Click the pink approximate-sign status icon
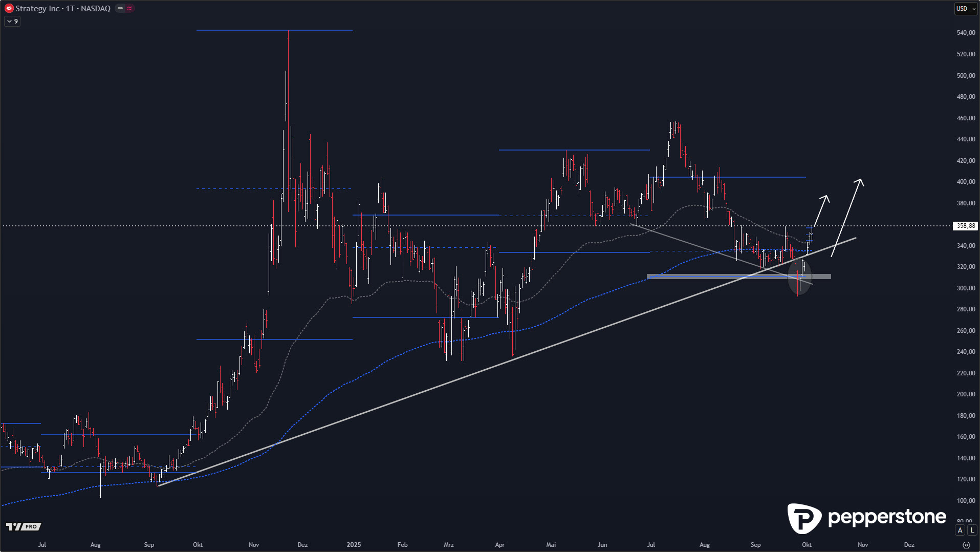The width and height of the screenshot is (980, 552). 129,8
